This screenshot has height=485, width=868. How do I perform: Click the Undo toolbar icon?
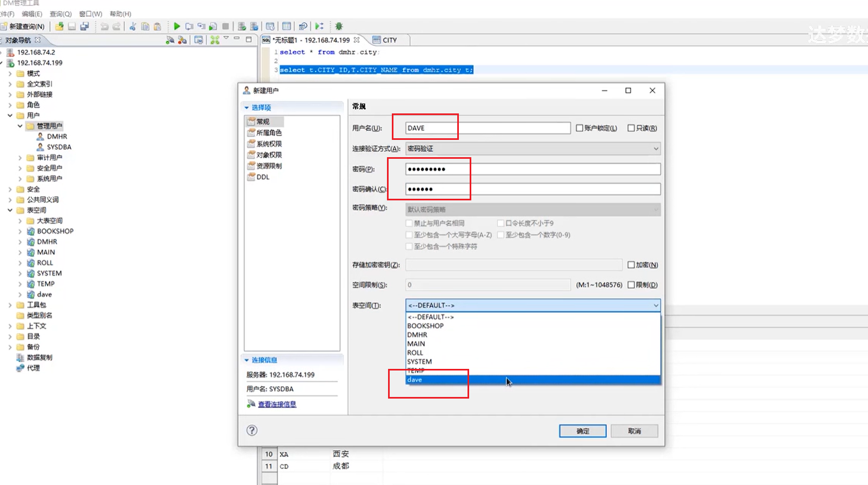tap(104, 26)
